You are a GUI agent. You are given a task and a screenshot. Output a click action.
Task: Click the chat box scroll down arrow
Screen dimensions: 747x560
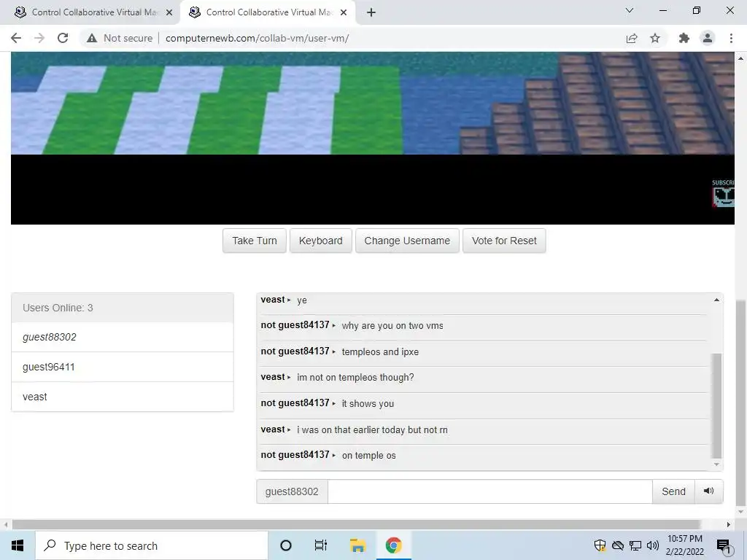tap(716, 464)
